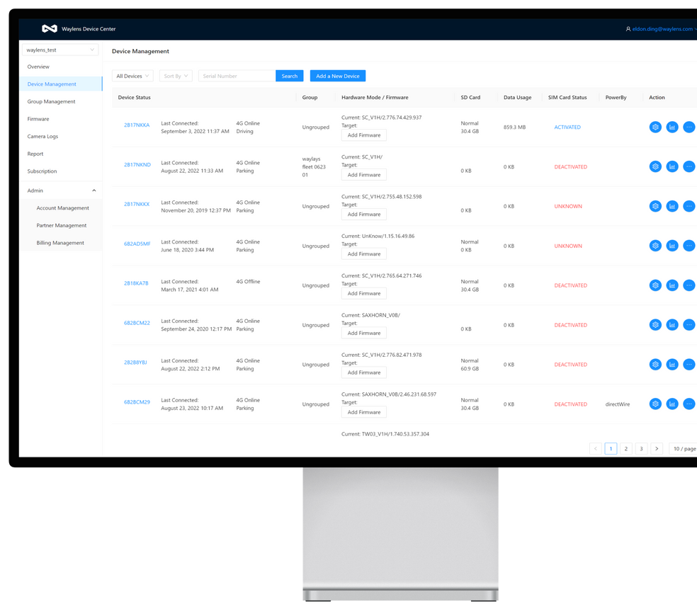This screenshot has width=697, height=616.
Task: Click the directWire PowerBy value
Action: tap(618, 404)
